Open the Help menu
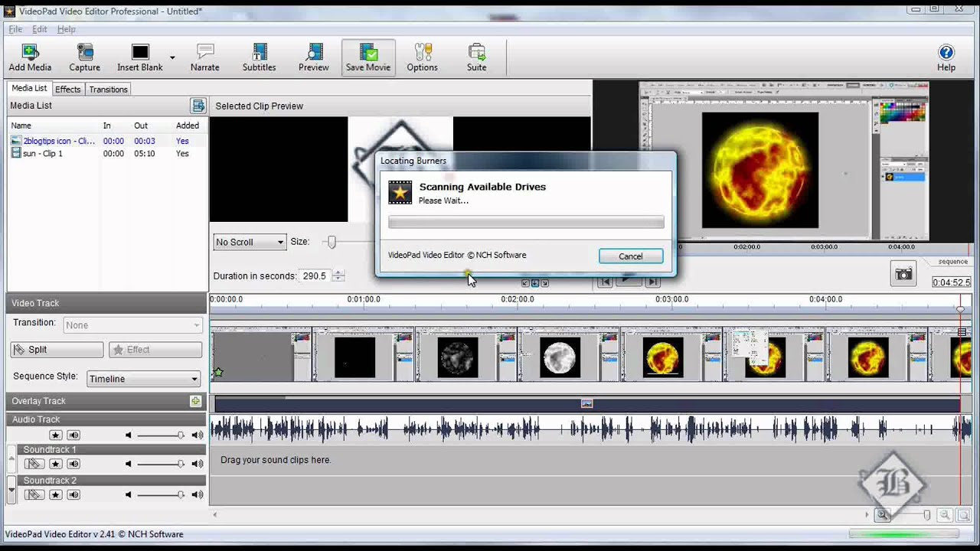Viewport: 980px width, 551px height. point(67,29)
